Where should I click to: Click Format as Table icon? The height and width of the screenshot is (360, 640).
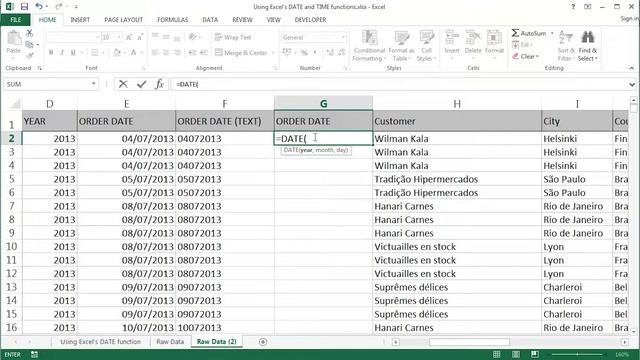tap(401, 38)
